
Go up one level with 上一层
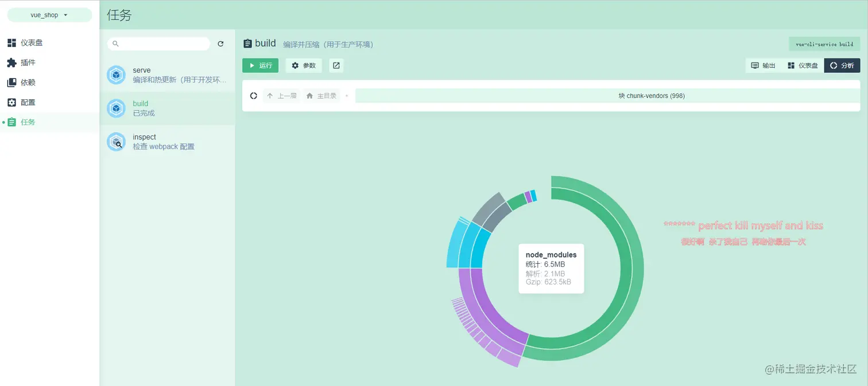[x=282, y=96]
